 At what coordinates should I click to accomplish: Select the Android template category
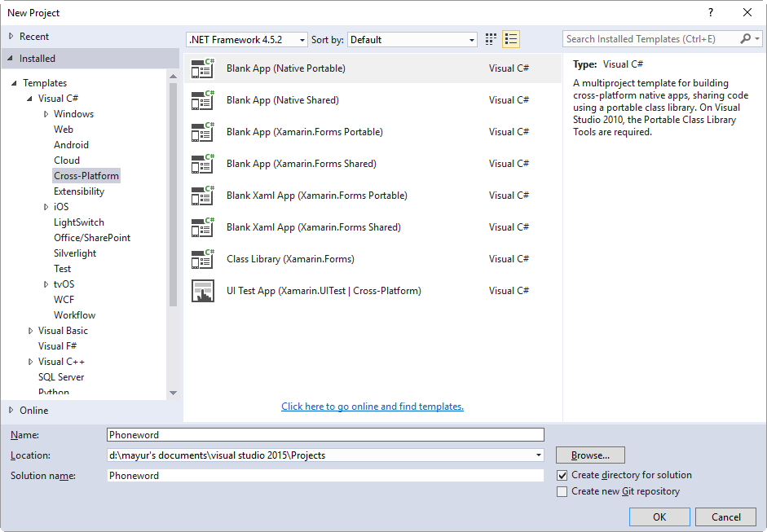coord(72,145)
